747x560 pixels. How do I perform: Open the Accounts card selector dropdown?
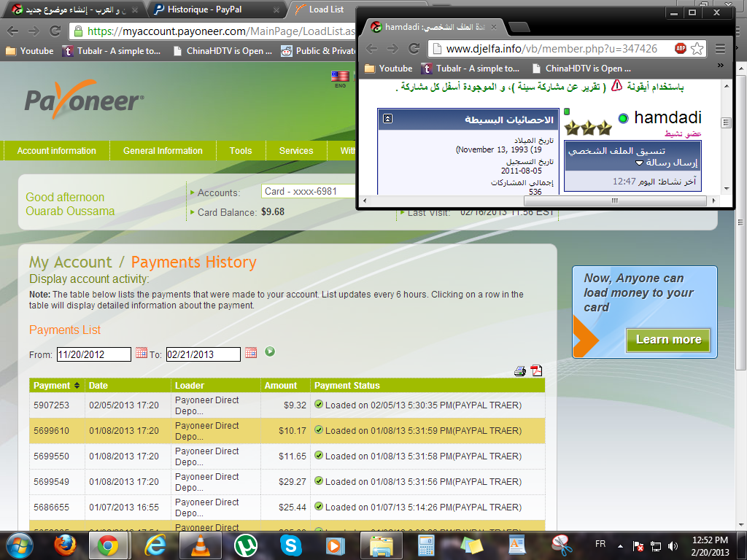pyautogui.click(x=309, y=192)
